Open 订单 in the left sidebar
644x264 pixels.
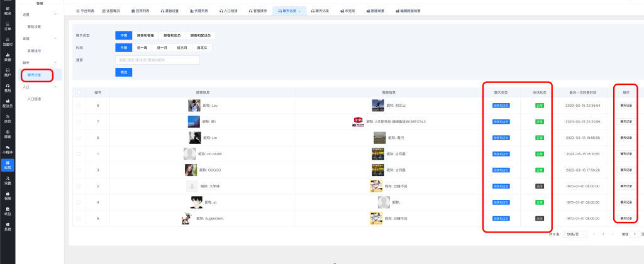point(8,26)
